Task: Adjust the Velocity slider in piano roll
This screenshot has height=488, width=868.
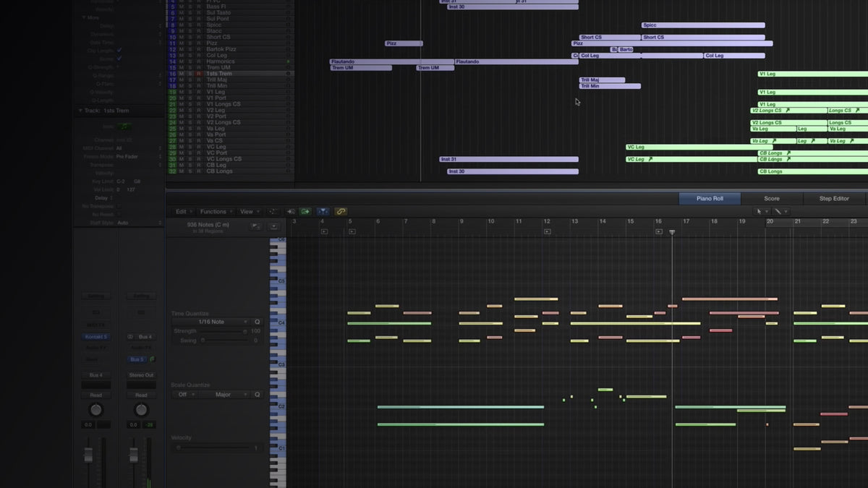Action: coord(212,448)
